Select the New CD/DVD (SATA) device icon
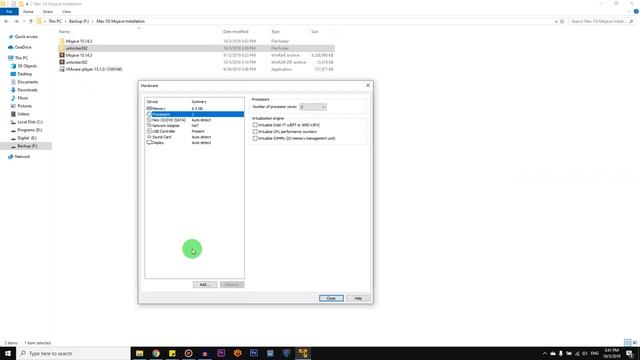 coord(149,120)
